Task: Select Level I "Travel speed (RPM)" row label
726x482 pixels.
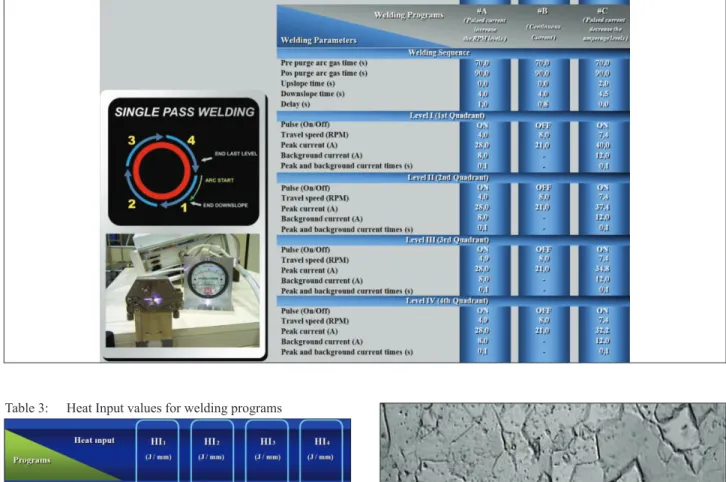Action: [x=314, y=135]
